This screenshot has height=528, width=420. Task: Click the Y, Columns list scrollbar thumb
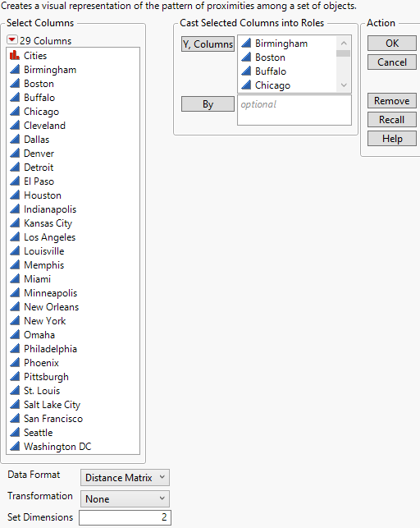(344, 53)
